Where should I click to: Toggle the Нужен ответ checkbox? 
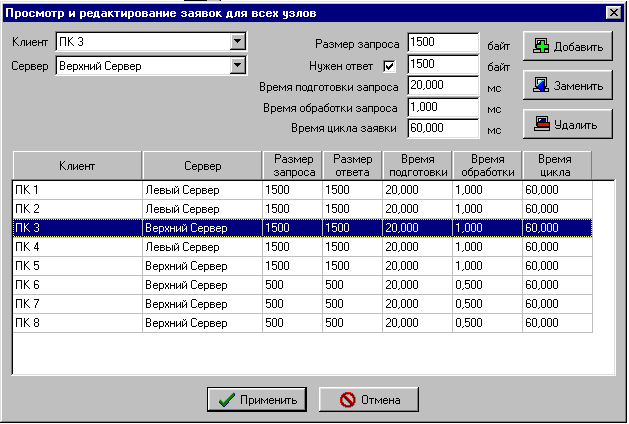[x=390, y=66]
